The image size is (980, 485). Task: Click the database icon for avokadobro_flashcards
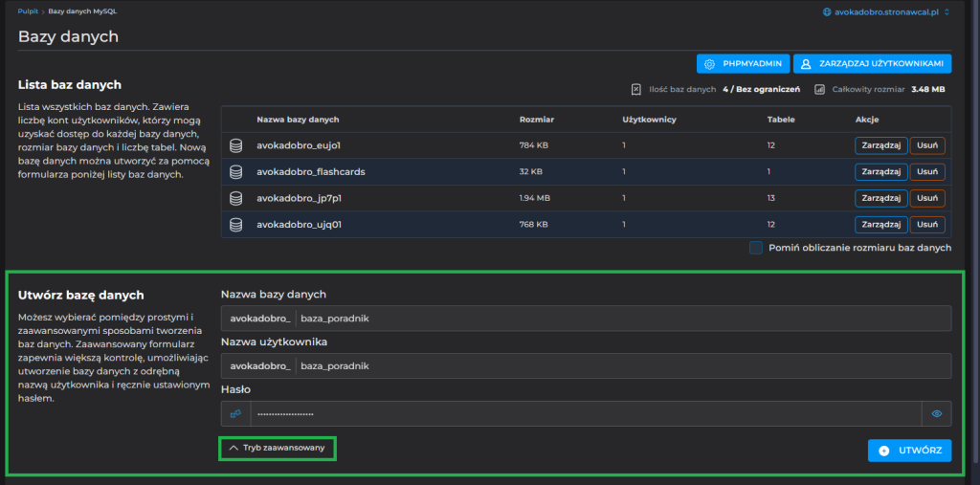[x=235, y=172]
